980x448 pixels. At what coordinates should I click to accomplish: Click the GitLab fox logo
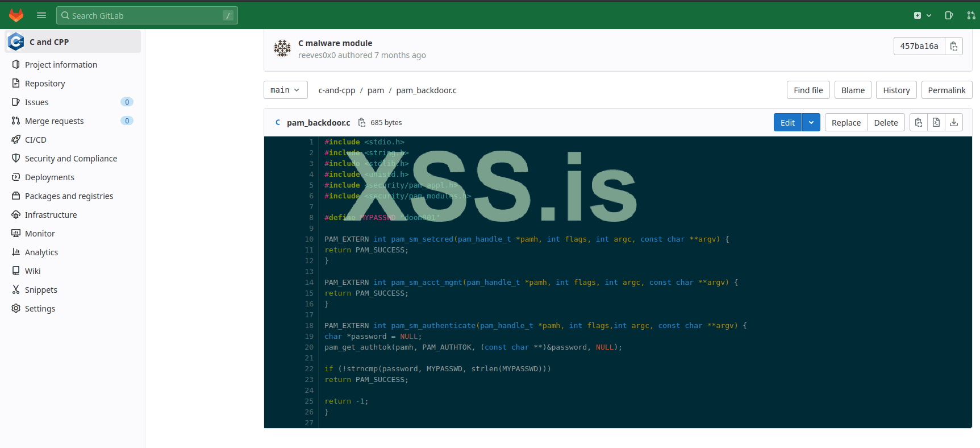pyautogui.click(x=16, y=15)
